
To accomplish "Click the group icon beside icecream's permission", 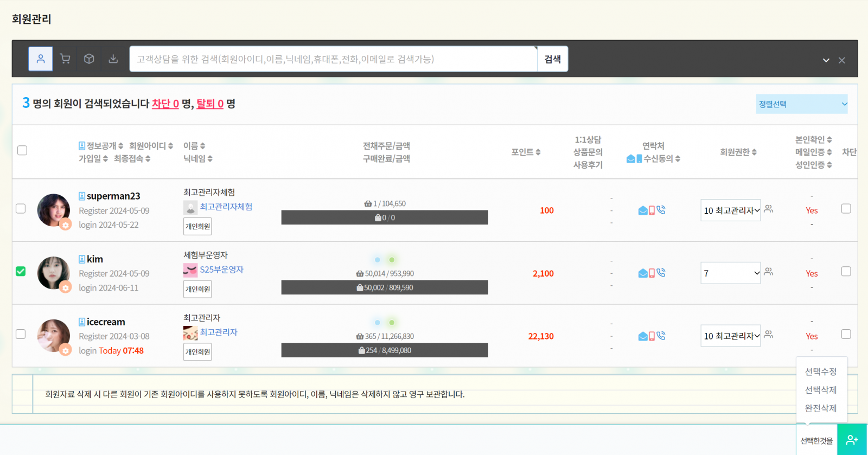I will tap(768, 335).
